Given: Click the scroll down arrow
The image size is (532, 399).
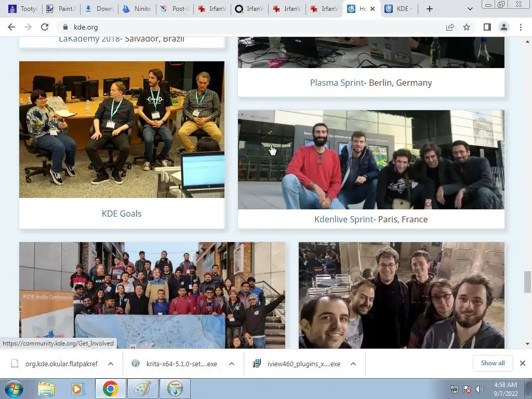Looking at the screenshot, I should coord(527,344).
